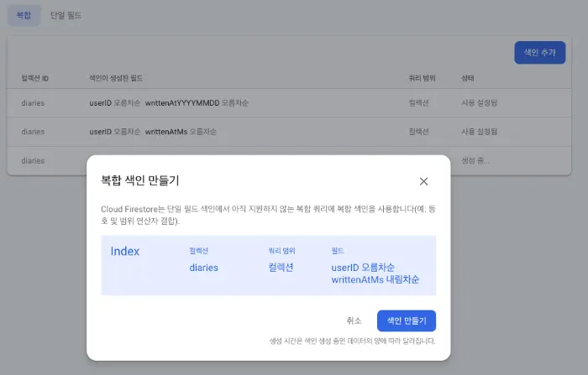Screen dimensions: 588x375
Task: Click 컬렉션 scope in the writtenAtMs 오름차순 row
Action: 418,132
